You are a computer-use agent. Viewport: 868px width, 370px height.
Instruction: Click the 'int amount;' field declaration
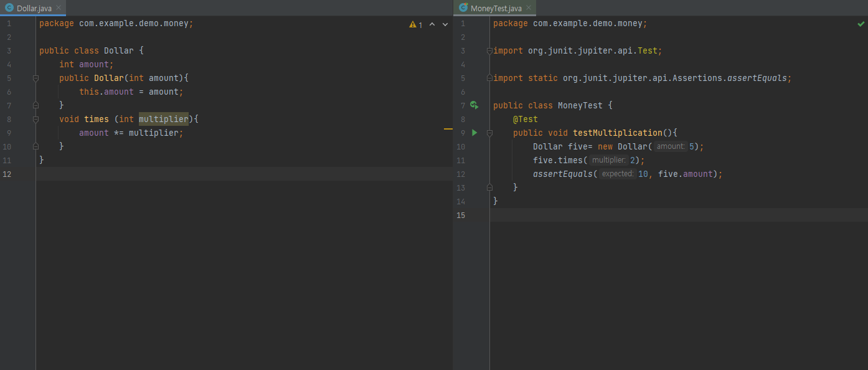pos(87,65)
